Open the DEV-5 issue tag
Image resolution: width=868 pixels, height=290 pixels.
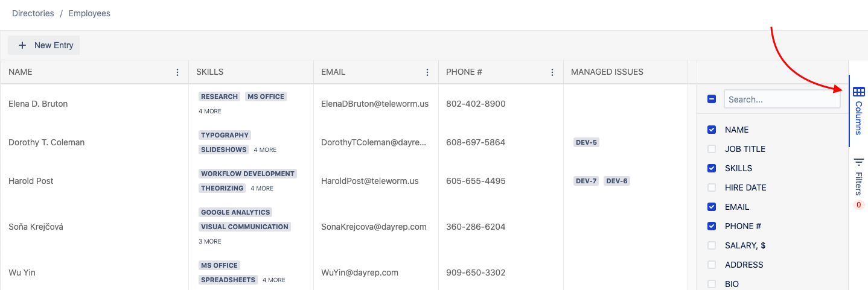(586, 143)
